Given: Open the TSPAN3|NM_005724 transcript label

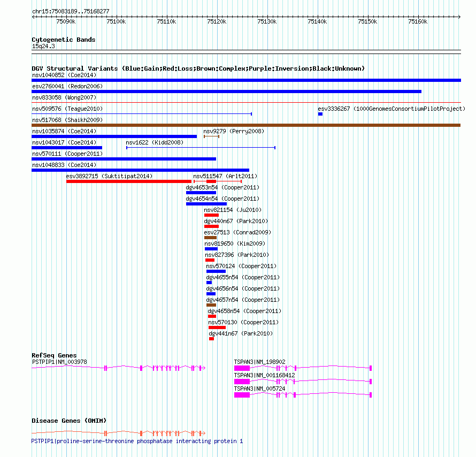Looking at the screenshot, I should pyautogui.click(x=259, y=389).
